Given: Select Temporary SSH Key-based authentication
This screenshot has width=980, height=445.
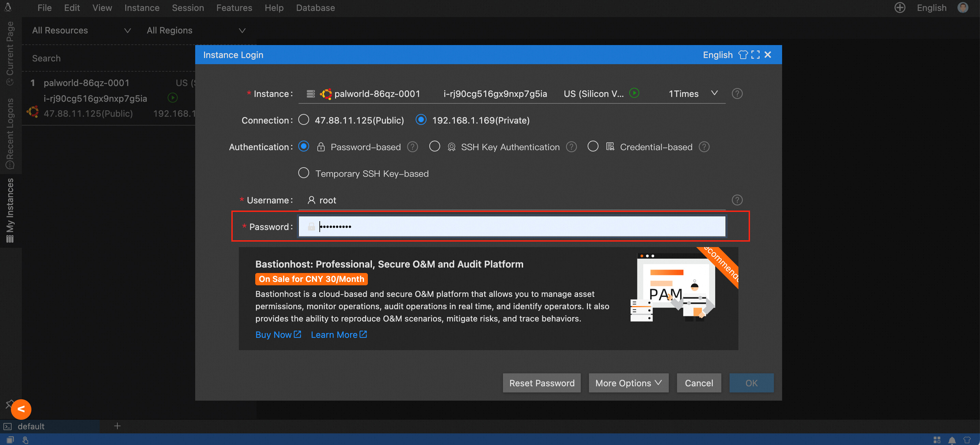Looking at the screenshot, I should pyautogui.click(x=304, y=173).
